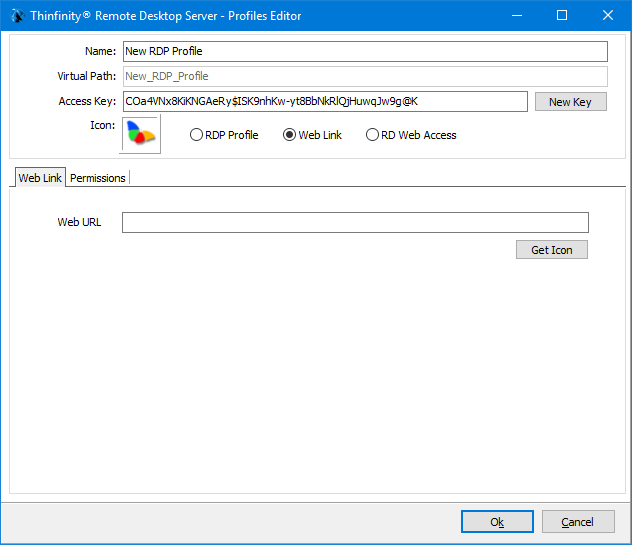632x545 pixels.
Task: Click the Name: label
Action: tap(100, 51)
